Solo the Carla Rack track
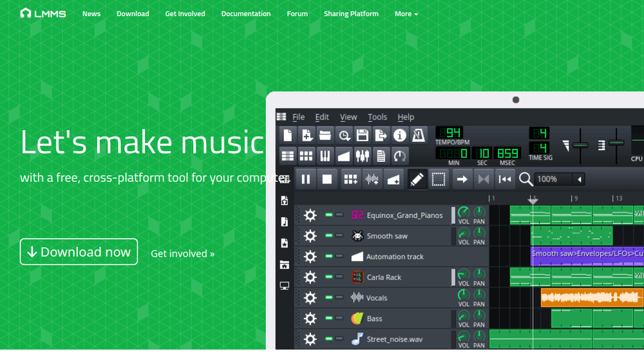 tap(339, 277)
